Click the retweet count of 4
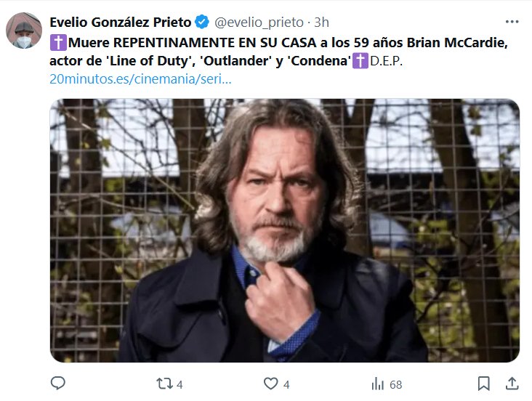The image size is (532, 401). click(x=180, y=384)
